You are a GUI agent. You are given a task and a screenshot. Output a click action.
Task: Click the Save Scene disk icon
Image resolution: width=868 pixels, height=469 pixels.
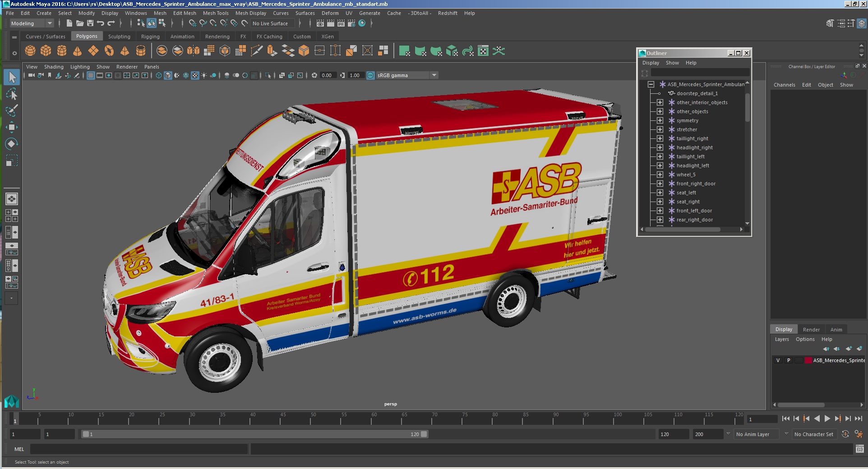tap(90, 23)
